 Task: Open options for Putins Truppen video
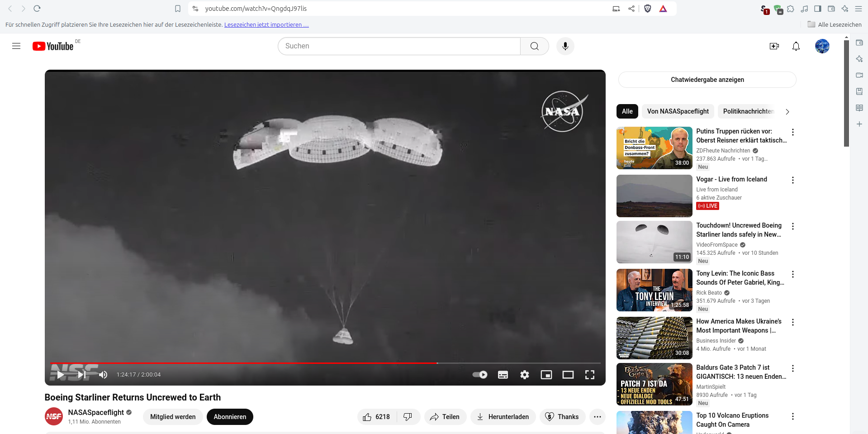(793, 132)
